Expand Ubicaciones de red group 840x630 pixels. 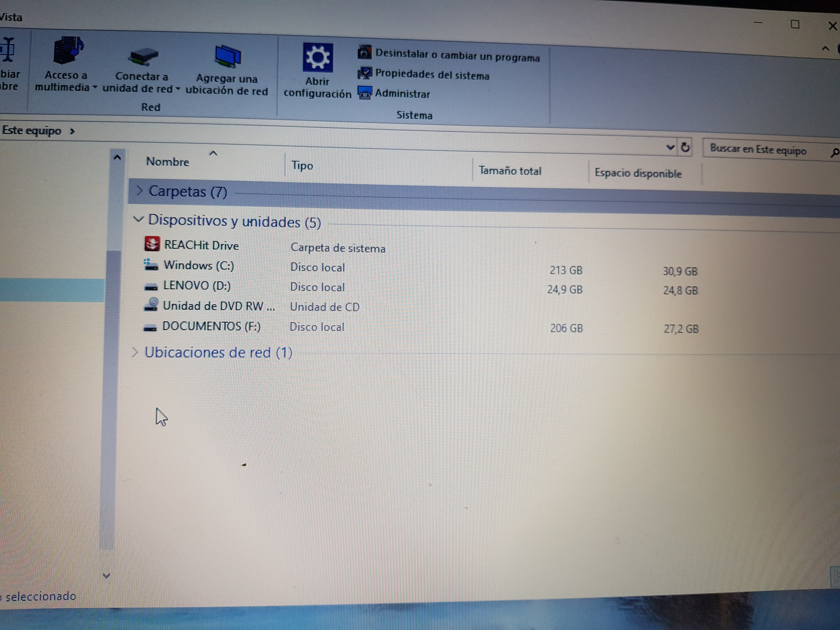click(x=135, y=352)
